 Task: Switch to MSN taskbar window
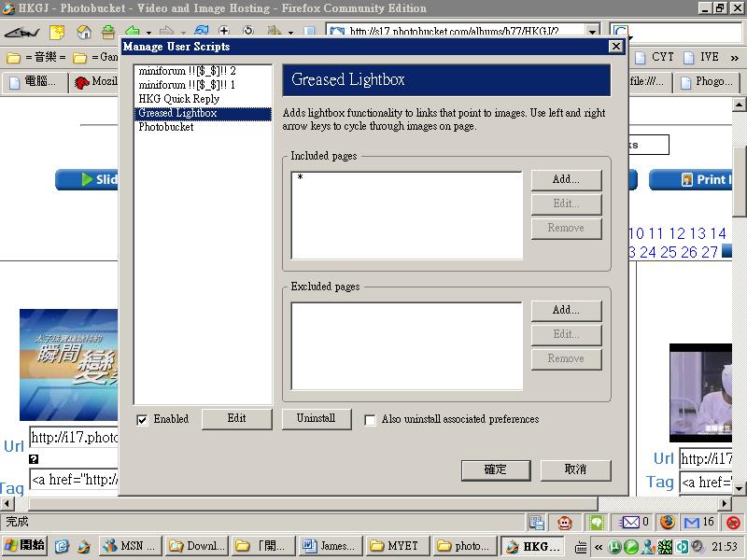[x=130, y=546]
